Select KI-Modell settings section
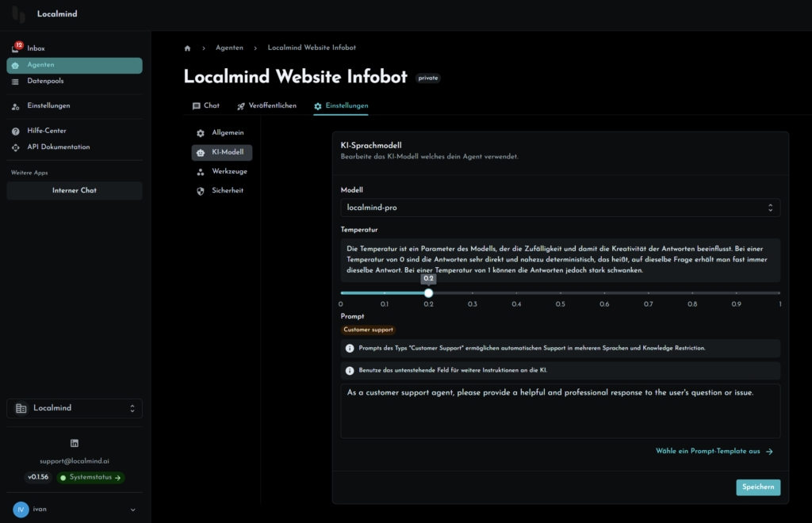Screen dimensions: 812x523 (x=222, y=153)
